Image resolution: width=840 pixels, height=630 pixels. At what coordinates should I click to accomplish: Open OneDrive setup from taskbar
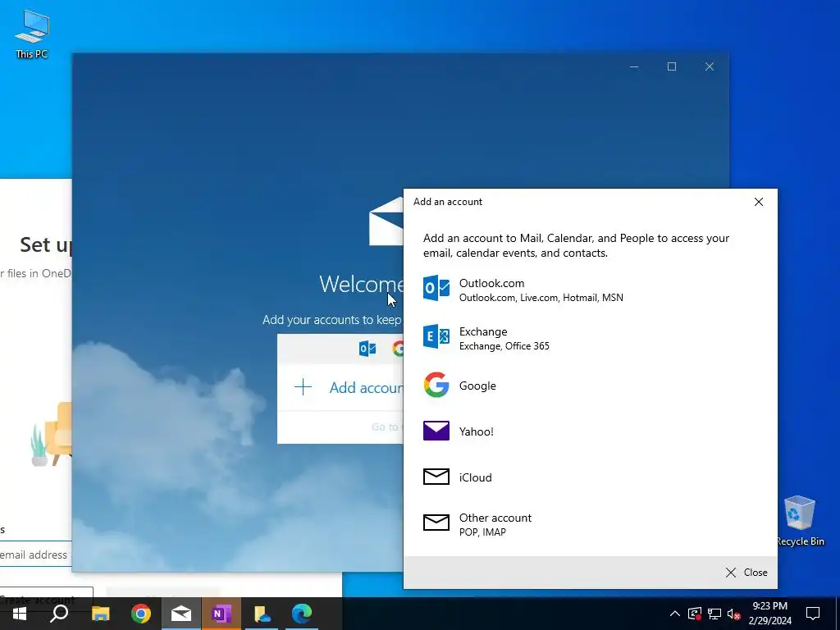pyautogui.click(x=262, y=614)
